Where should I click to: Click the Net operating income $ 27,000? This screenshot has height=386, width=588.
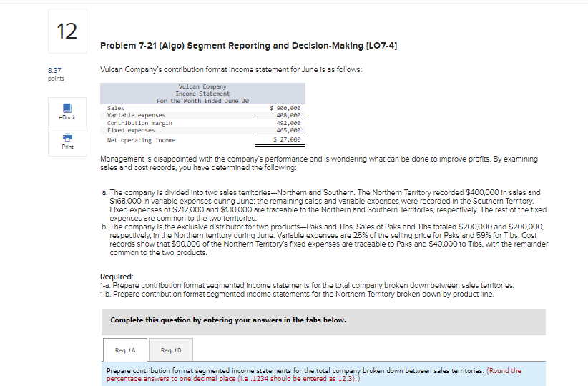(287, 139)
